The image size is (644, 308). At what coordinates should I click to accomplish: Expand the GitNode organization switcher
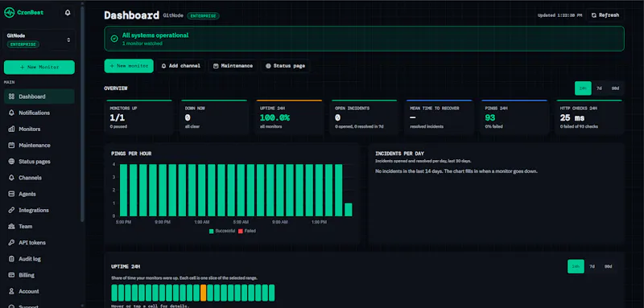tap(39, 39)
